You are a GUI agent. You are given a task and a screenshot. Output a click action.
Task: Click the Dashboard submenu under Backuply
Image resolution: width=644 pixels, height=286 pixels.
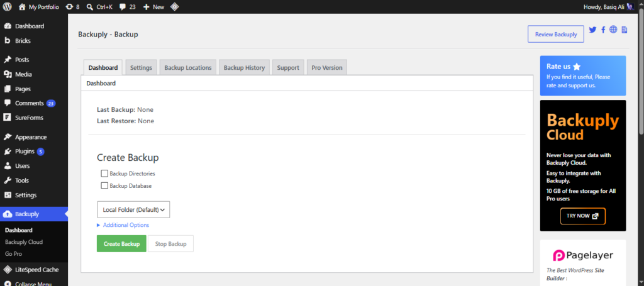tap(18, 230)
